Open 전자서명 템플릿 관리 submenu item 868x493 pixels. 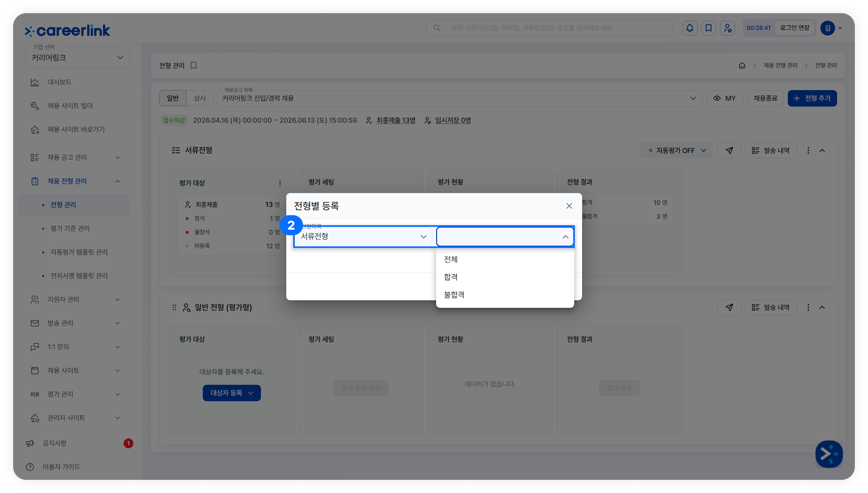79,276
